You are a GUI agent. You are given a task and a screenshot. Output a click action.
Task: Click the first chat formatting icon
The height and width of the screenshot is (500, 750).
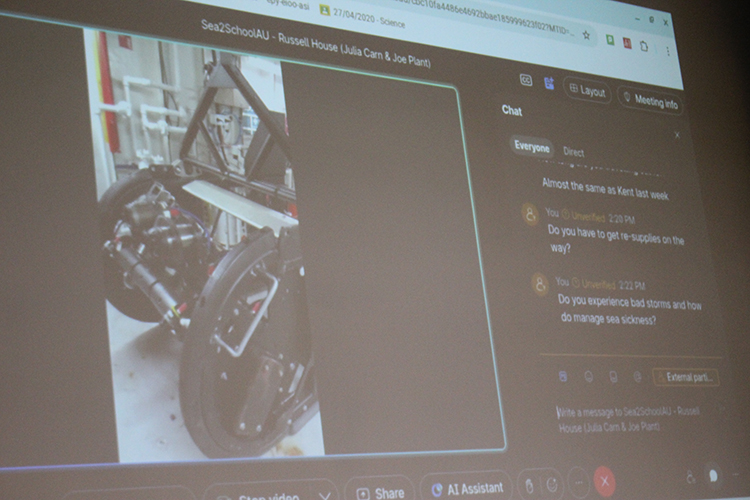tap(563, 376)
